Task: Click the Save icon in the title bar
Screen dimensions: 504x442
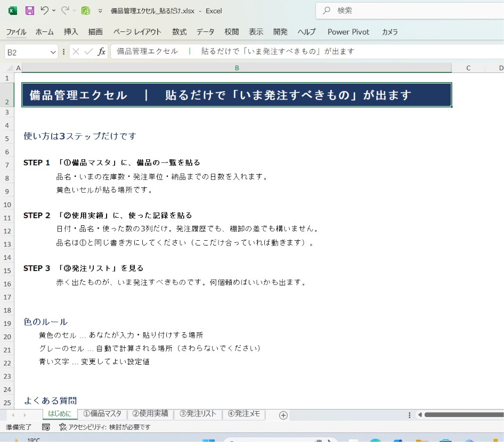Action: [30, 11]
